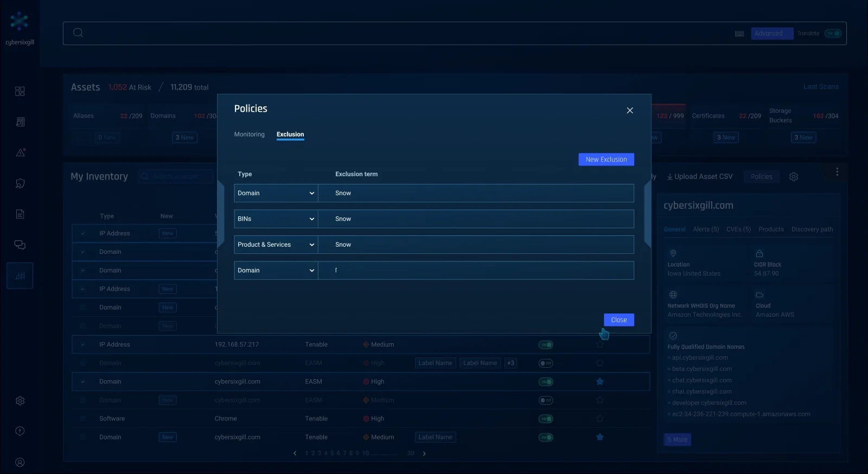Click the 5 More button under domain names
The image size is (868, 474).
click(678, 440)
